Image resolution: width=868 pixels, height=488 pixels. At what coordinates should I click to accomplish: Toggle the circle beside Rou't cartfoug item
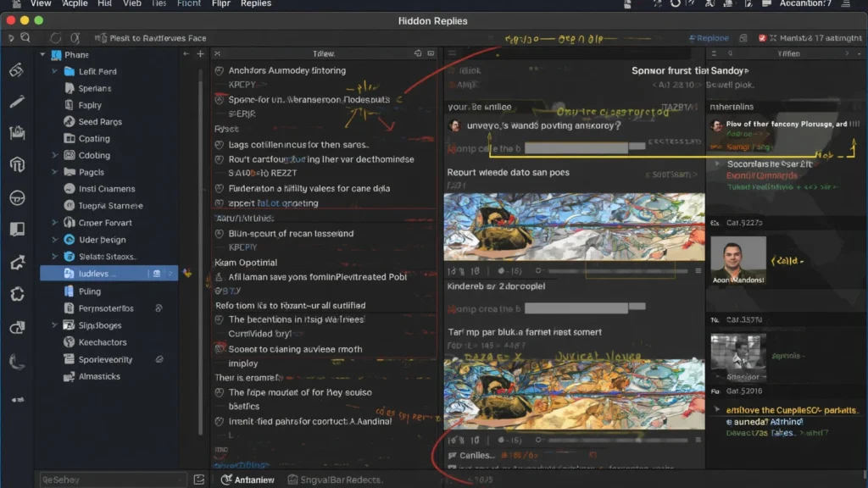[x=220, y=159]
